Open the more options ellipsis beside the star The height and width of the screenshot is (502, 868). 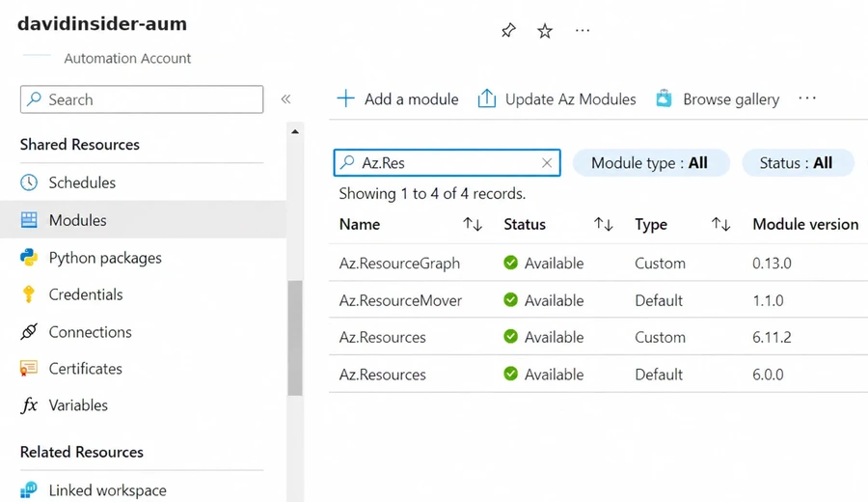pyautogui.click(x=583, y=31)
